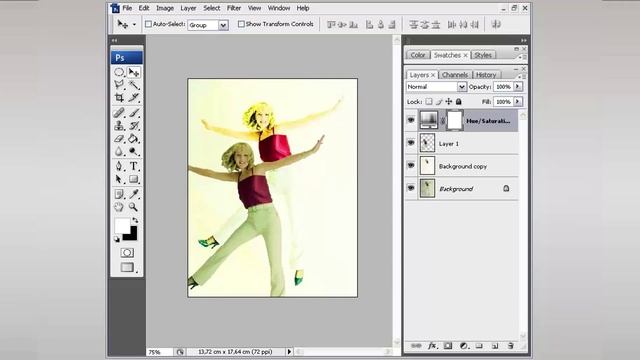
Task: Open the File menu
Action: 127,8
